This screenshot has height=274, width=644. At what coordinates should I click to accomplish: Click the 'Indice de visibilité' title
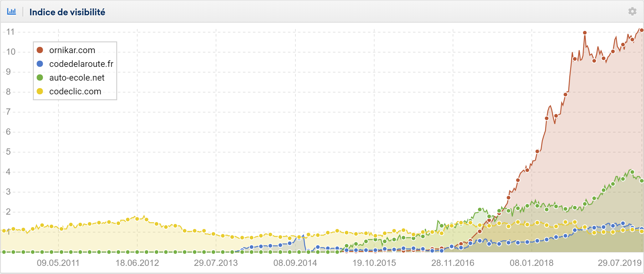coord(67,12)
